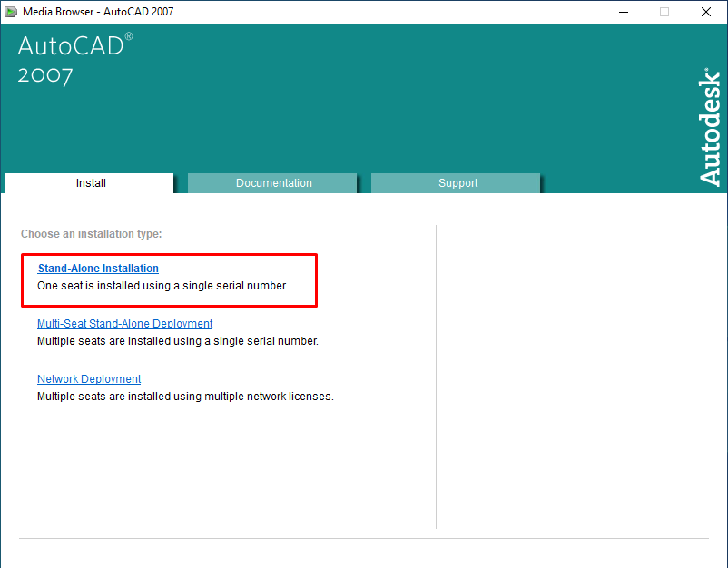Minimize the Media Browser window
This screenshot has height=568, width=728.
coord(623,12)
